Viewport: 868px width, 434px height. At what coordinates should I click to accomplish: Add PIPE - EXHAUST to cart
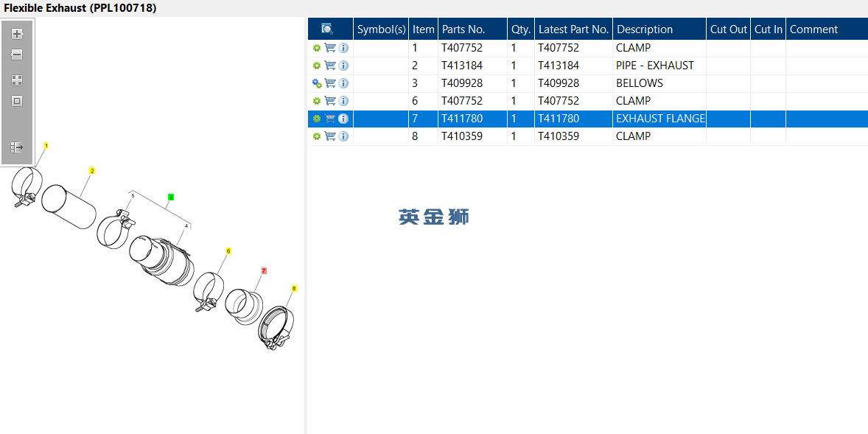point(330,66)
